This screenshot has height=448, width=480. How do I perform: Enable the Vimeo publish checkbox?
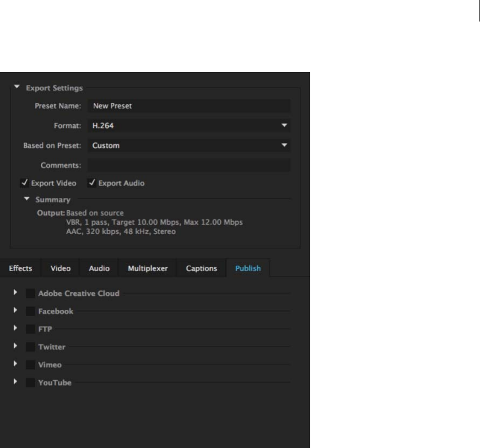click(30, 365)
